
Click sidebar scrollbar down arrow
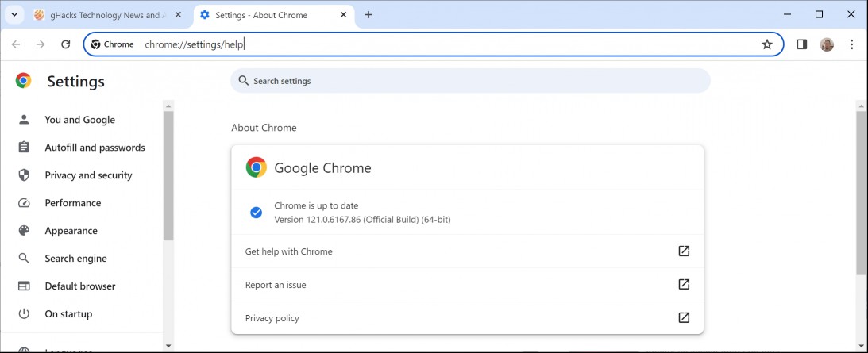169,346
